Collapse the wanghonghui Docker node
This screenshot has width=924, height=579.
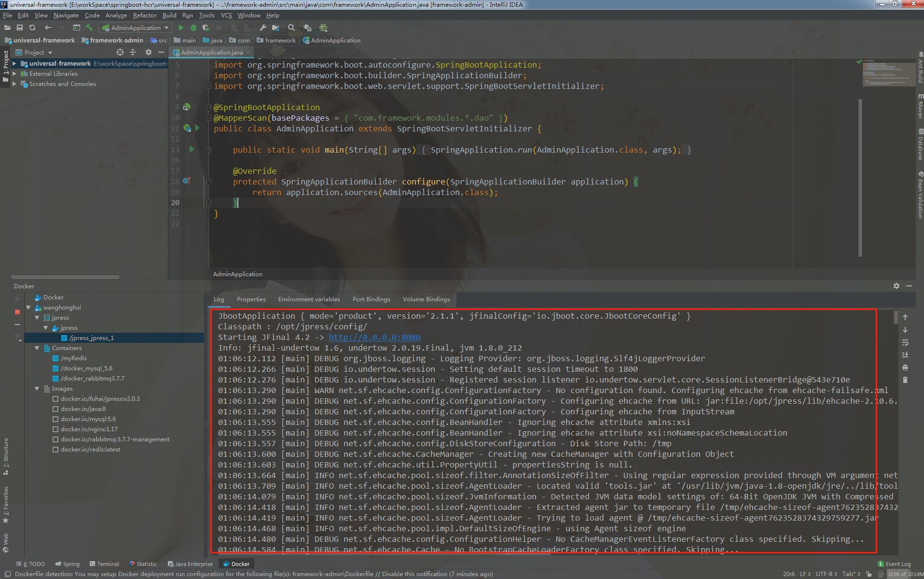coord(28,307)
